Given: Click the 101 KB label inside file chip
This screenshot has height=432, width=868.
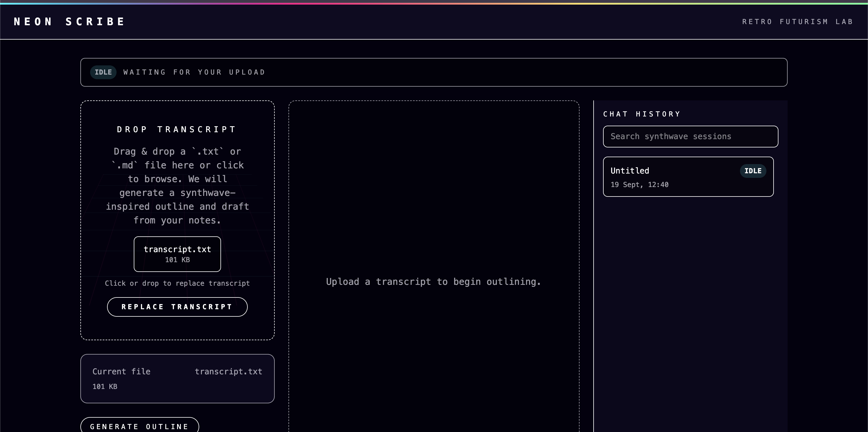Looking at the screenshot, I should [177, 260].
